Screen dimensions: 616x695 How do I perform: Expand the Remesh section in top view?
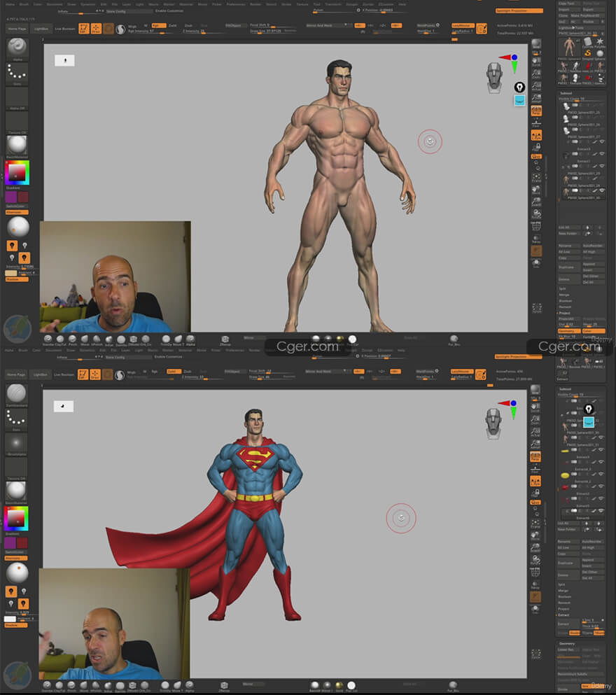(565, 307)
